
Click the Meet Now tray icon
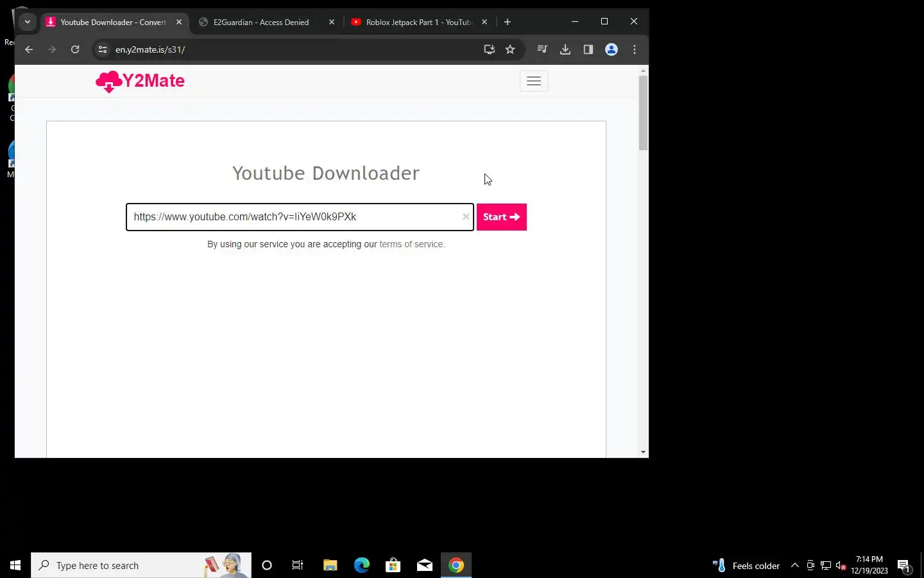pos(810,565)
